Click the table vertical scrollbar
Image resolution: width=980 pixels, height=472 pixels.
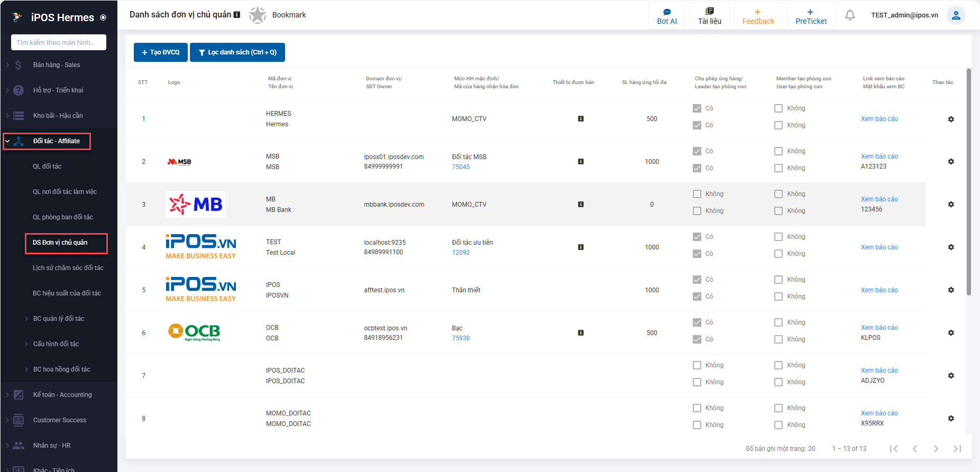tap(969, 181)
